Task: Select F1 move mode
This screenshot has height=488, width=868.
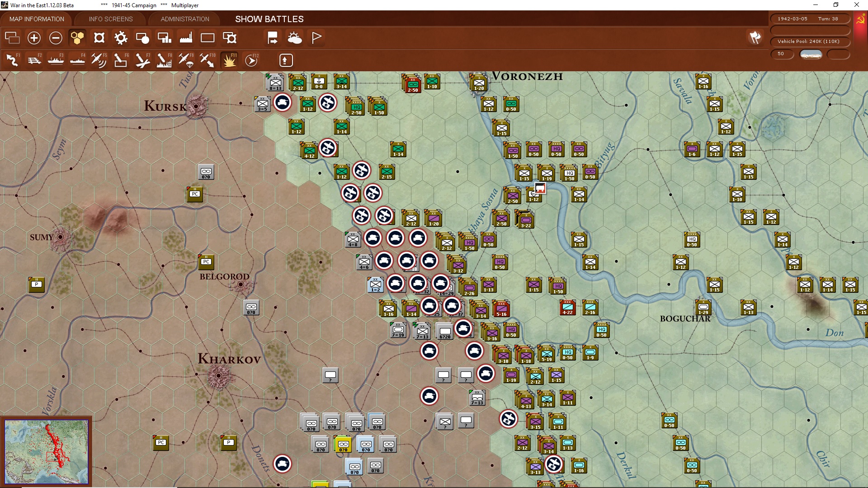Action: [x=12, y=60]
